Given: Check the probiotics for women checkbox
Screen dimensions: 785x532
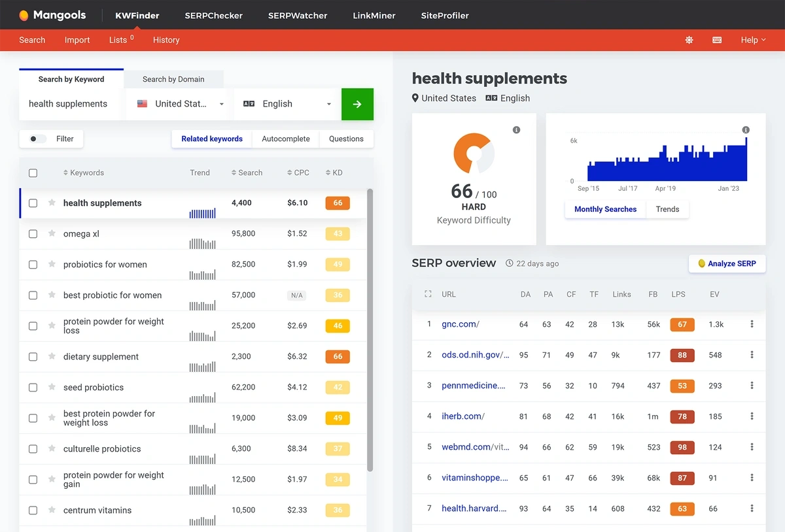Looking at the screenshot, I should pos(33,265).
